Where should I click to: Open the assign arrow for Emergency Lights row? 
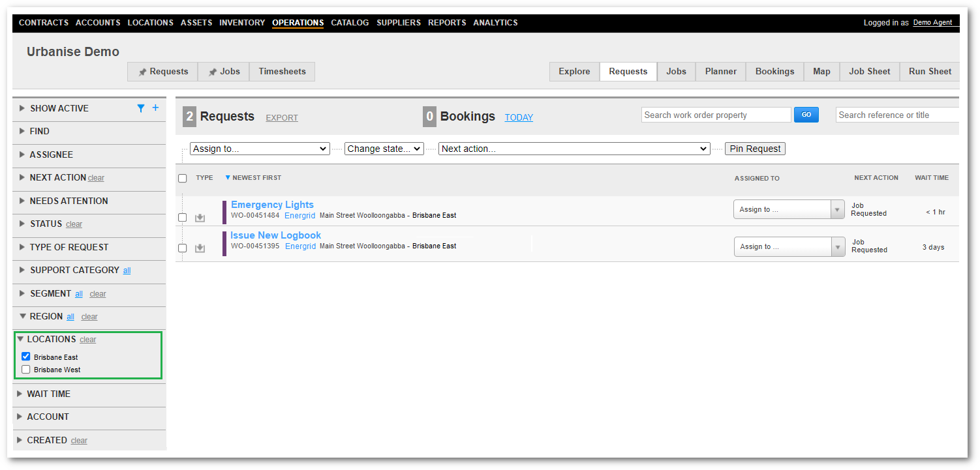click(837, 210)
